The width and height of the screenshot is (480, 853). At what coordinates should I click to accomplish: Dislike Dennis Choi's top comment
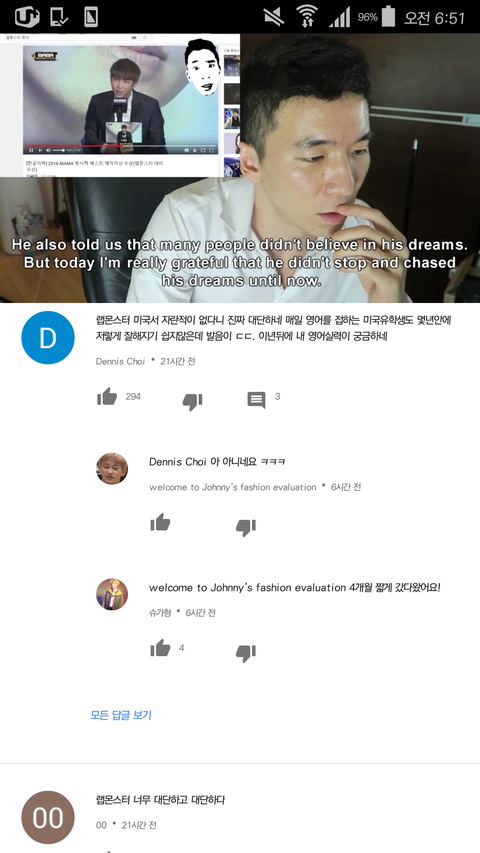(x=192, y=401)
